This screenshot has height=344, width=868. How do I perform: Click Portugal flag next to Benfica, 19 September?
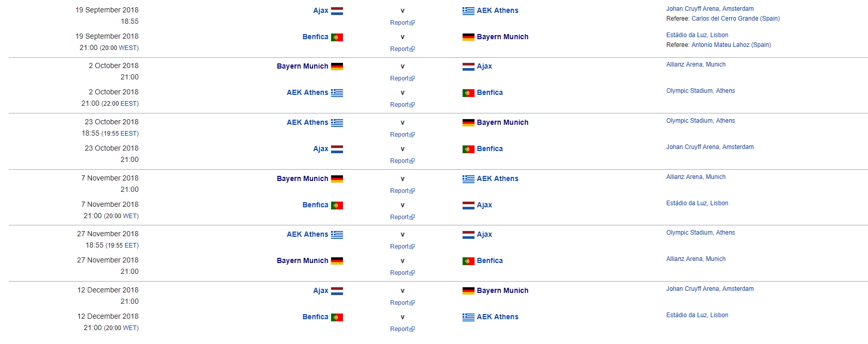point(337,37)
